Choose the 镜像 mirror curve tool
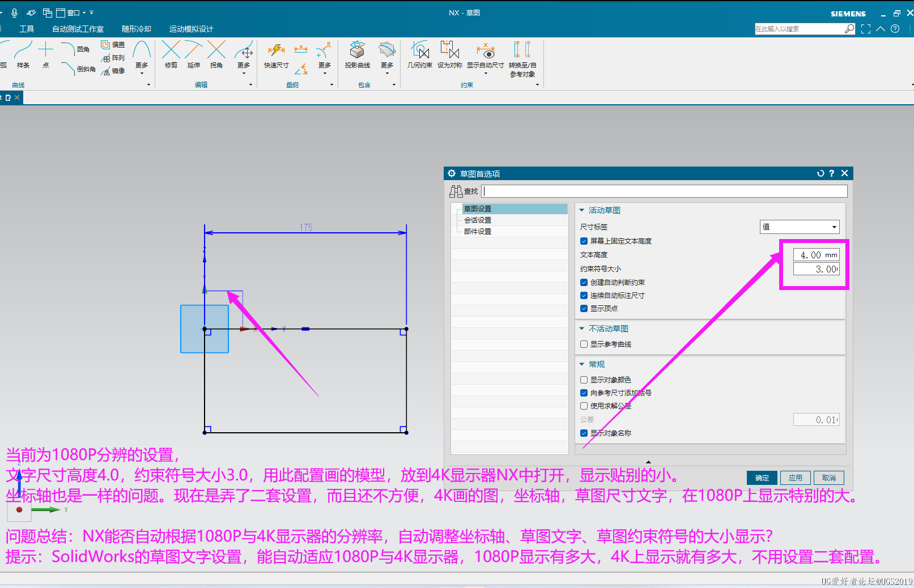This screenshot has height=588, width=914. click(113, 71)
